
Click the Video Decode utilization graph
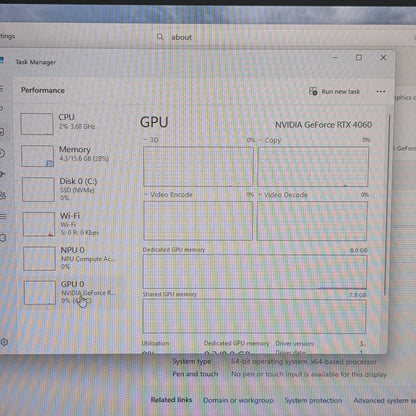[x=312, y=221]
